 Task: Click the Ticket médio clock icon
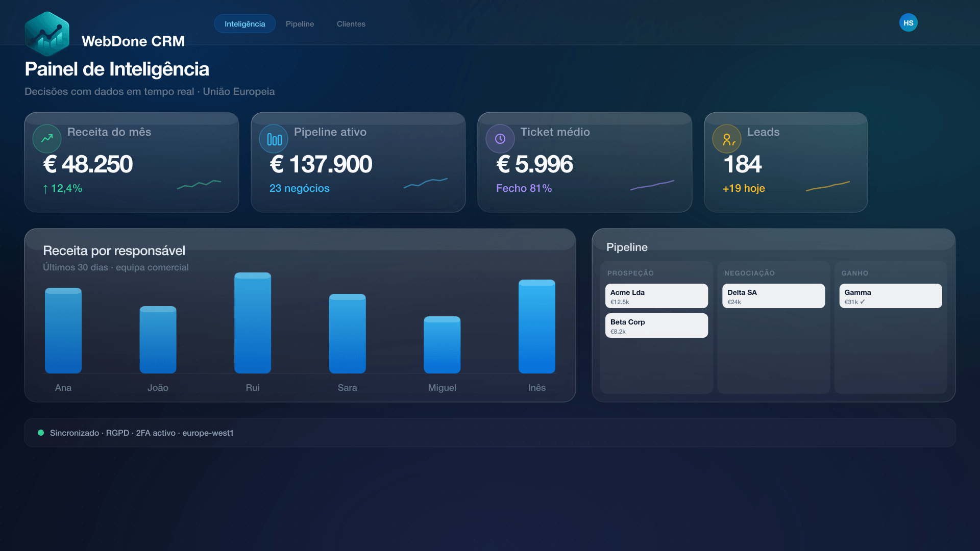(500, 139)
